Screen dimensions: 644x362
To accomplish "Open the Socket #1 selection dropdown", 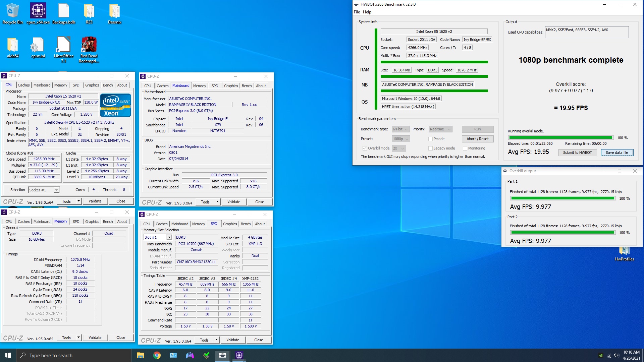I will click(x=44, y=190).
